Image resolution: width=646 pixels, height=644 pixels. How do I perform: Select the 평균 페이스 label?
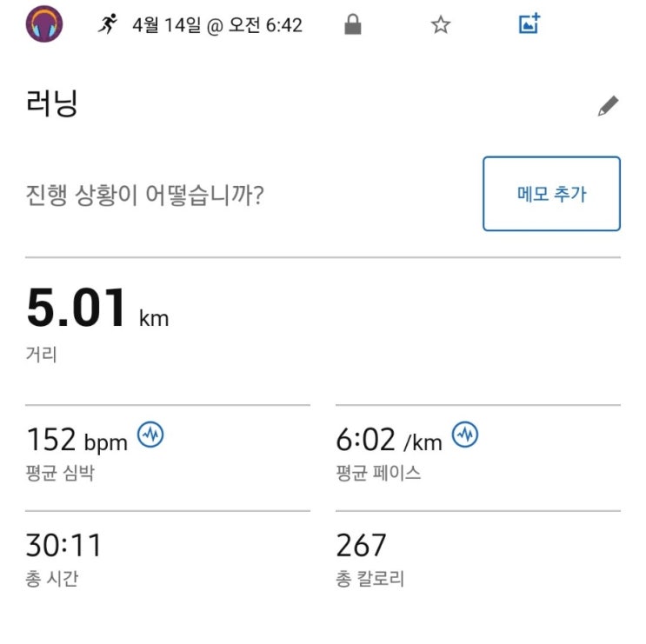378,473
